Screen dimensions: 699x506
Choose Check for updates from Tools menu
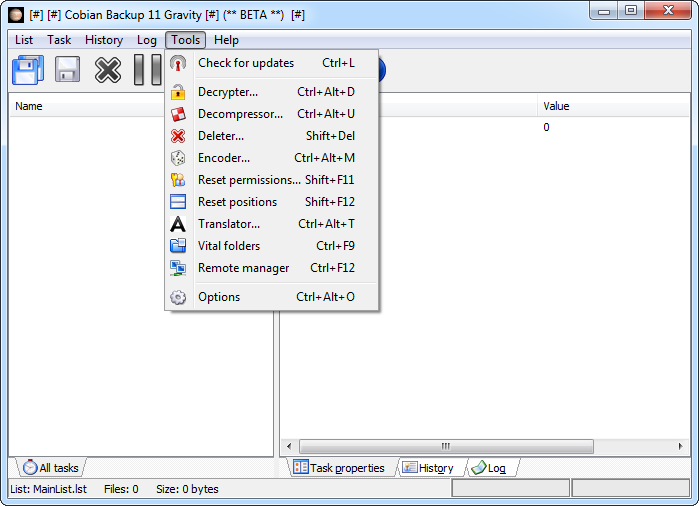pyautogui.click(x=272, y=63)
